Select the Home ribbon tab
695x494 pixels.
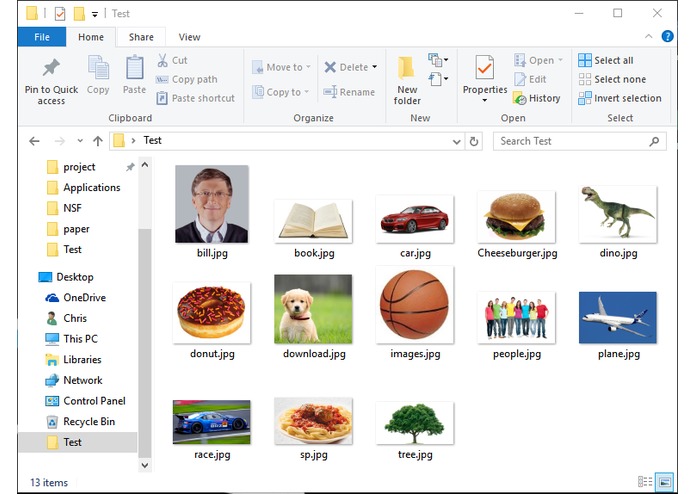tap(91, 37)
